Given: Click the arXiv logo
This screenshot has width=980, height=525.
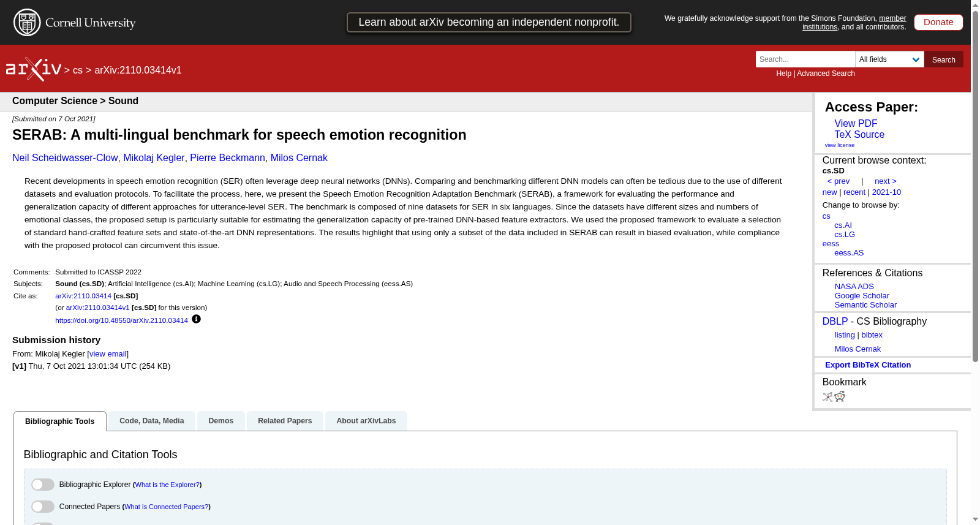Looking at the screenshot, I should [x=34, y=69].
